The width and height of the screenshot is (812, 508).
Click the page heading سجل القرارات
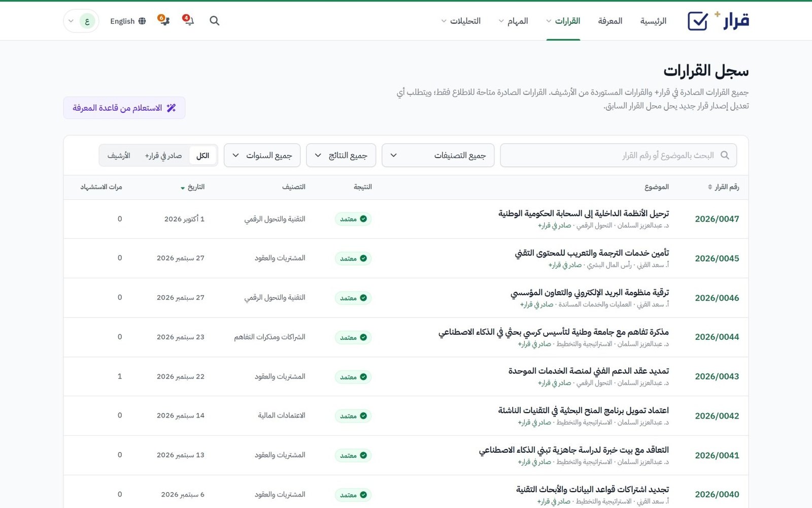(706, 71)
